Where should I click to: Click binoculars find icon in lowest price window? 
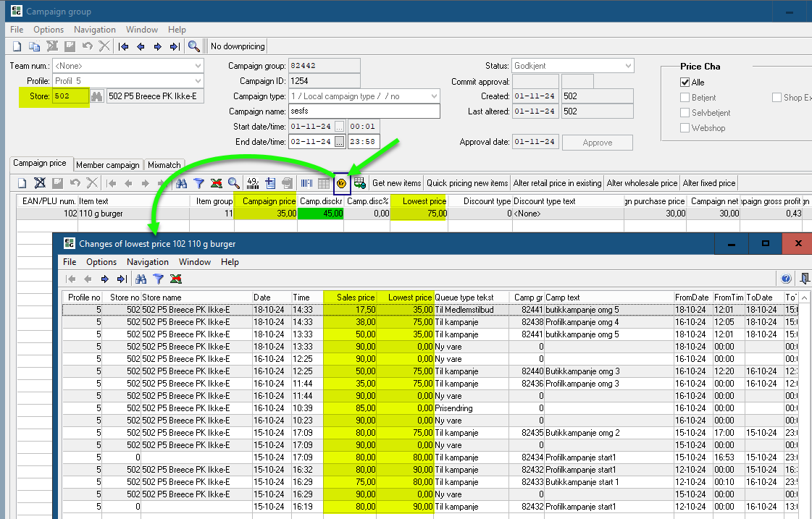(141, 279)
